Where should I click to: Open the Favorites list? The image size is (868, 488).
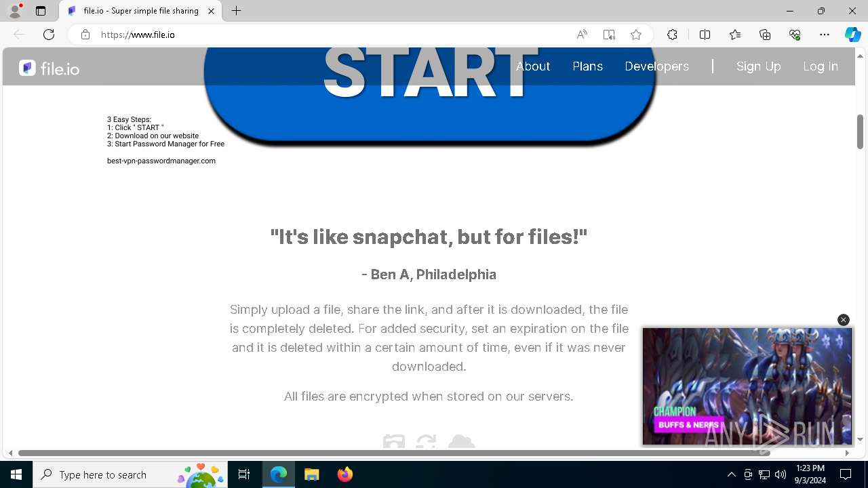pos(735,35)
